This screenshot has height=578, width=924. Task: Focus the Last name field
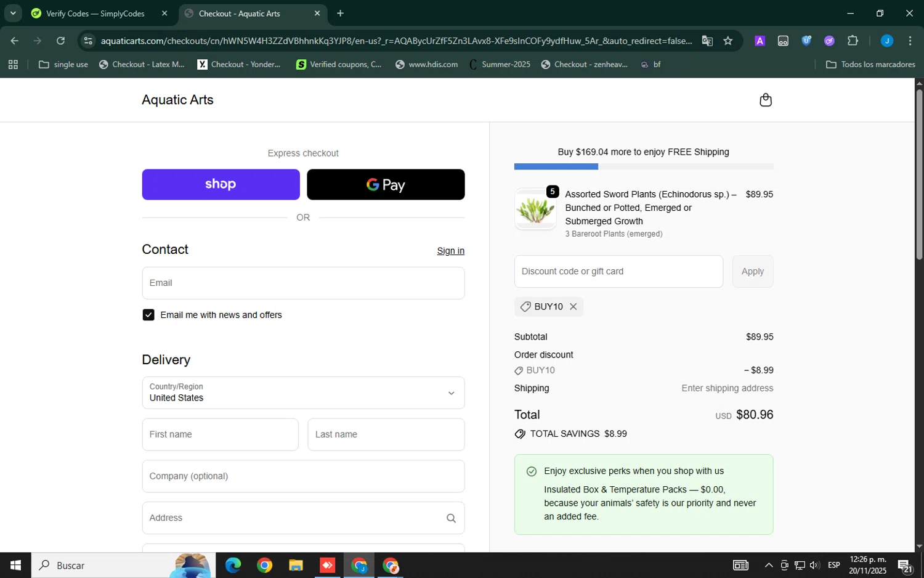tap(386, 434)
